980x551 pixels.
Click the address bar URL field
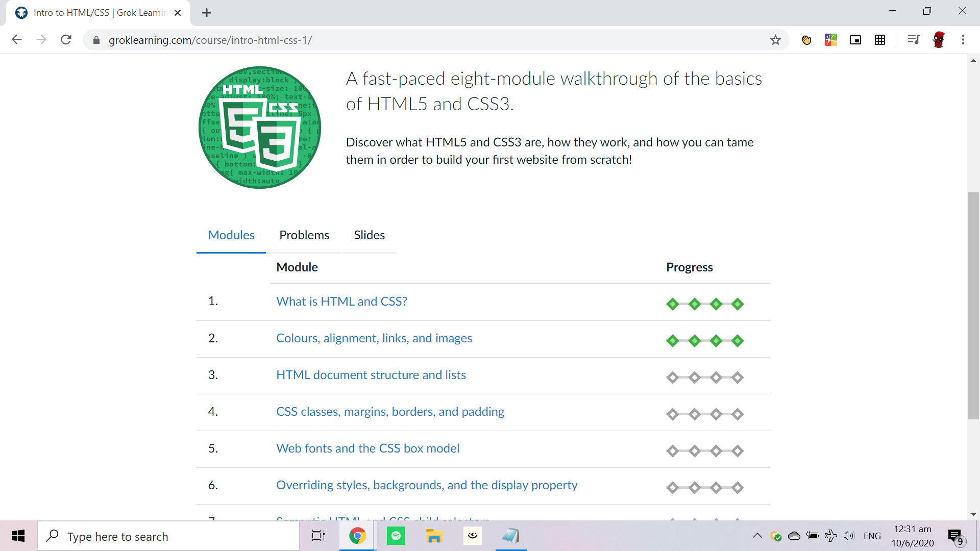(x=357, y=40)
